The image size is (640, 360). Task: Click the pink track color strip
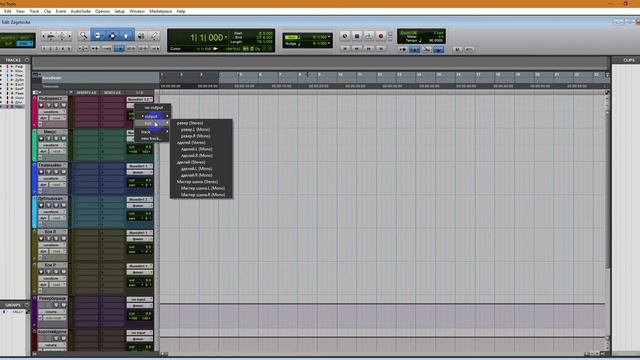coord(34,112)
